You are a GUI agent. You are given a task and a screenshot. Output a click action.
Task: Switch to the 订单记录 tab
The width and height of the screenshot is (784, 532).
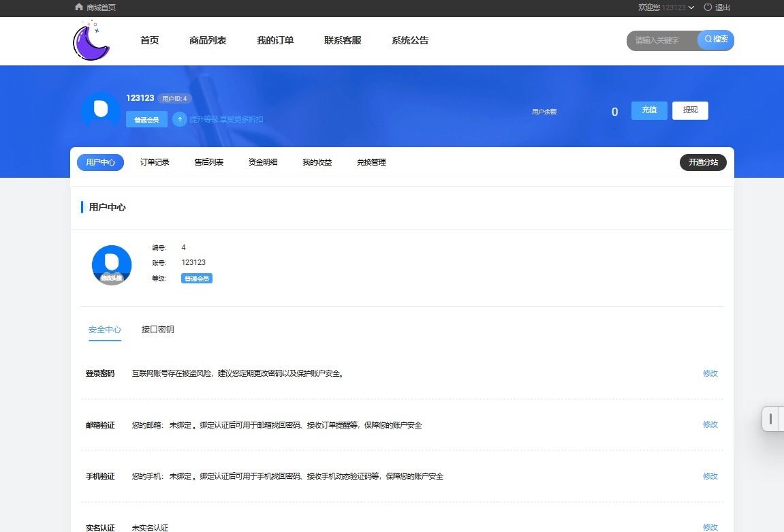click(x=155, y=162)
